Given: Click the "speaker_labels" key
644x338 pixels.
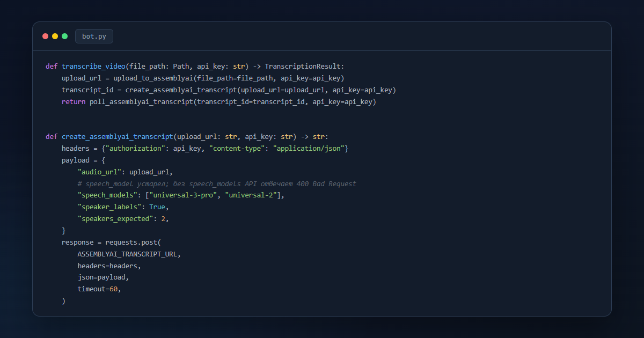Looking at the screenshot, I should [x=109, y=207].
